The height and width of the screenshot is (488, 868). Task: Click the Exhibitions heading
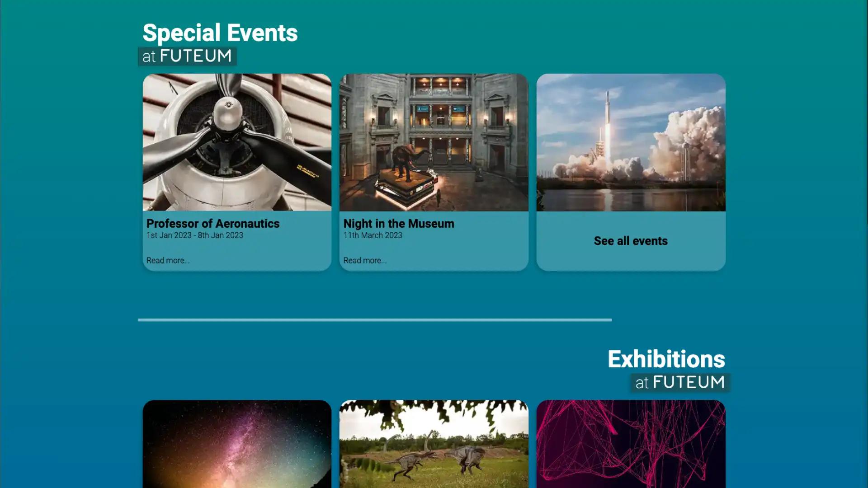[x=666, y=359]
